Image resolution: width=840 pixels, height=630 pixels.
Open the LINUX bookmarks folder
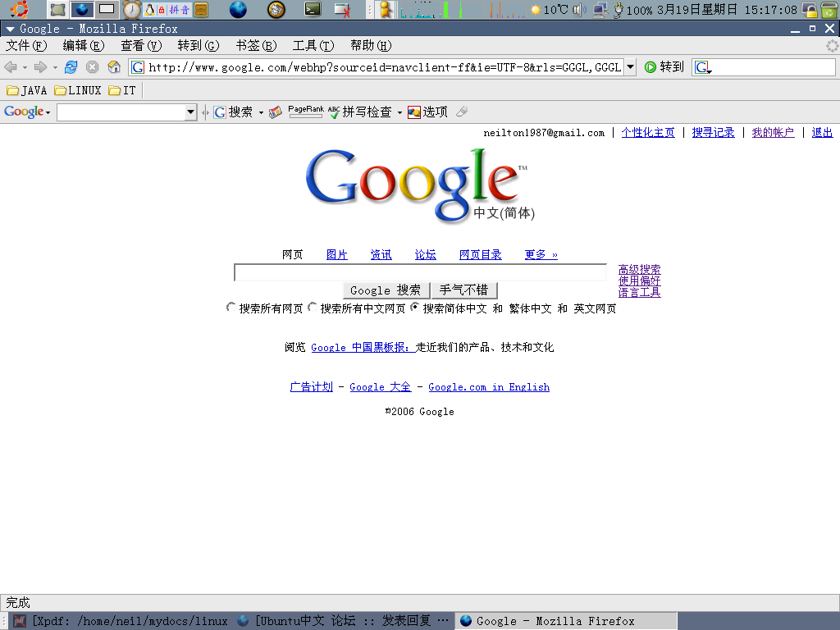coord(78,90)
